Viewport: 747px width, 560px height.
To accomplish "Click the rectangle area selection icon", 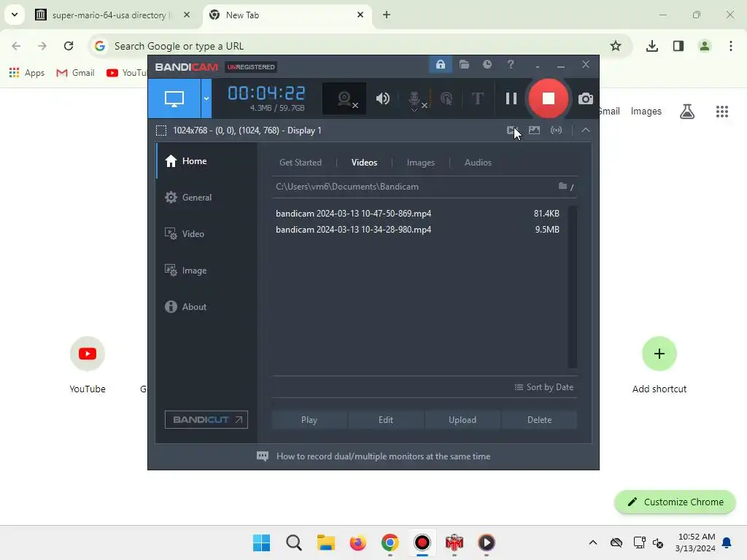I will (x=161, y=131).
